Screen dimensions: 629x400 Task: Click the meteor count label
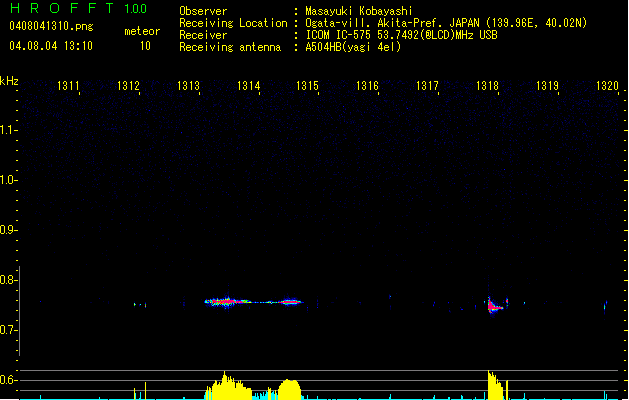tap(142, 31)
